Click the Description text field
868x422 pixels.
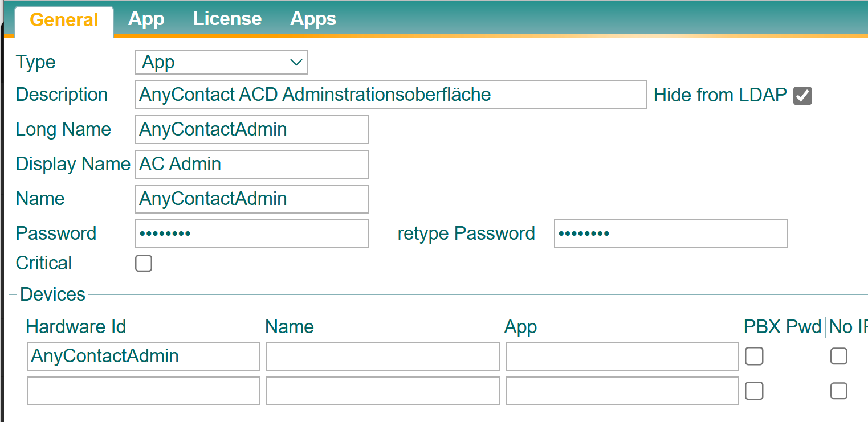click(x=390, y=95)
